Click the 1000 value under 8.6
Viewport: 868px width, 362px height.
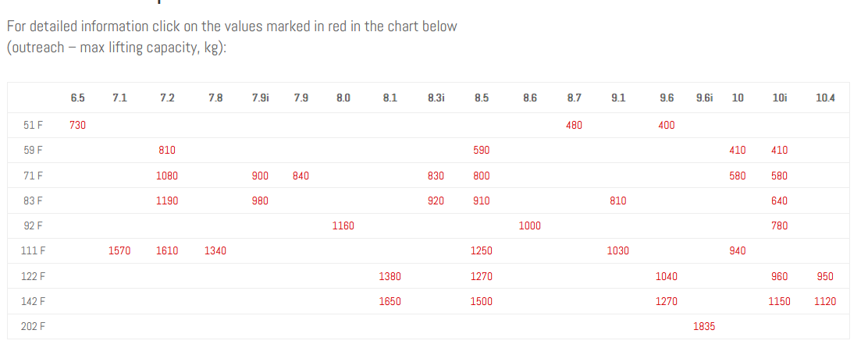click(529, 226)
